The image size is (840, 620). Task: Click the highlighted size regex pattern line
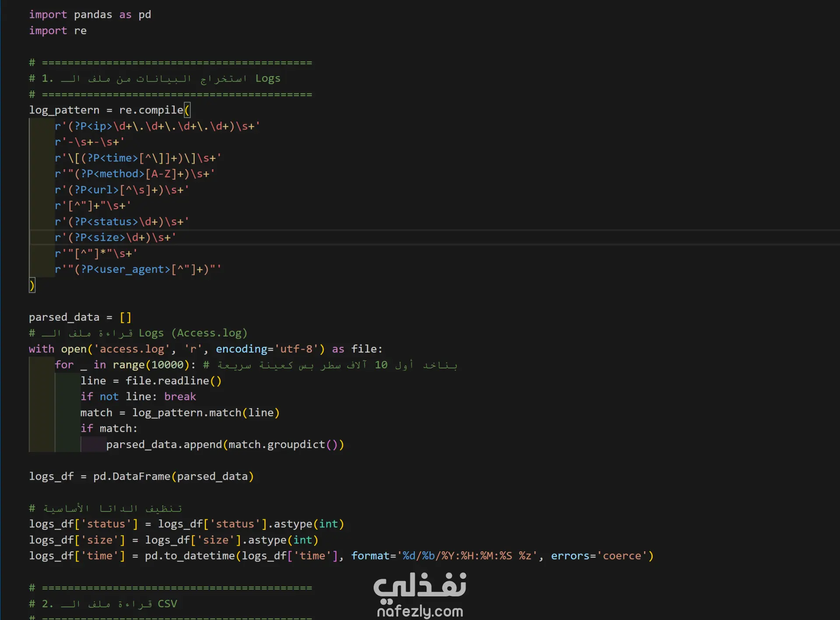[115, 238]
